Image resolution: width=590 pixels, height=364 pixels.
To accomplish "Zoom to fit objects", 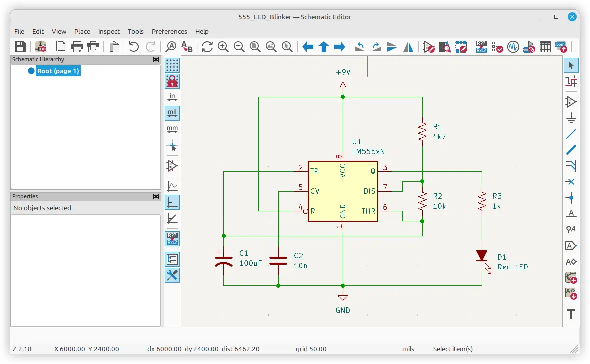I will click(271, 47).
